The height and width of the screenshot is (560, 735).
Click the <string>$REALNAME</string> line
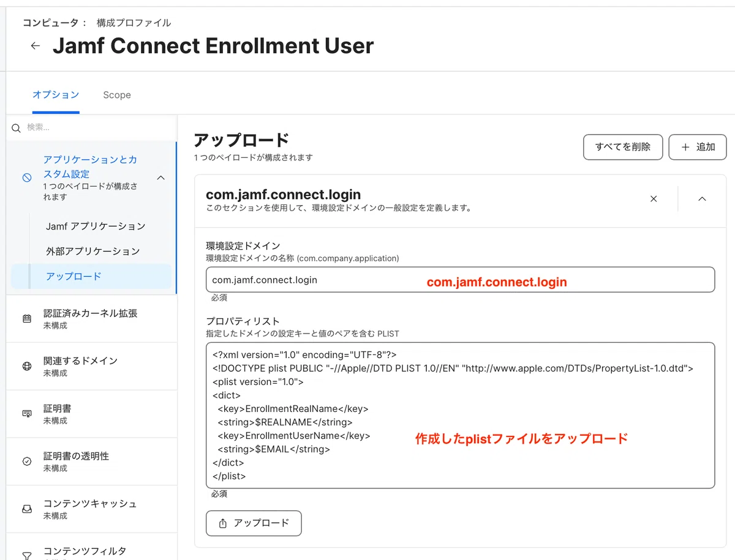tap(285, 422)
